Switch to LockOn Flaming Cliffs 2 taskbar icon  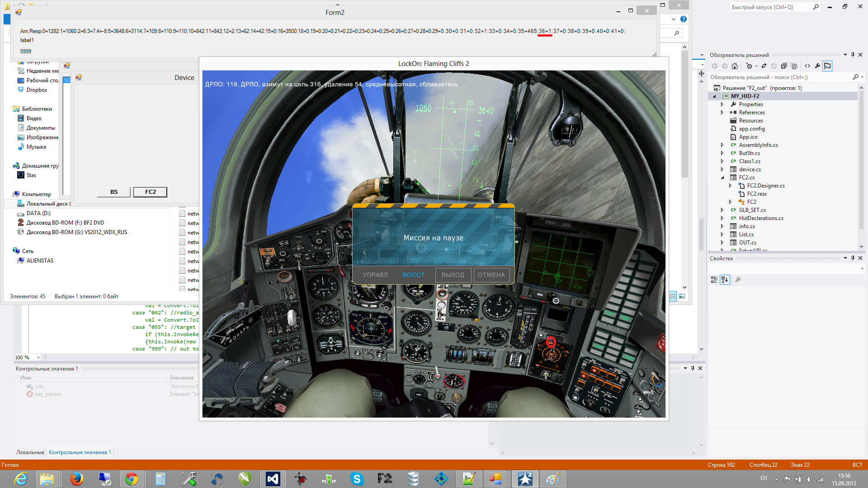[x=525, y=479]
